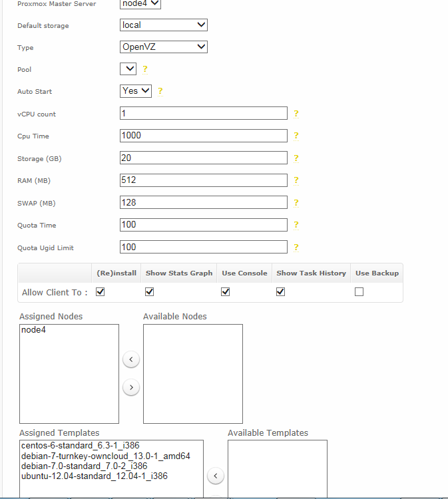Click the help icon beside SWAP (MB)
The height and width of the screenshot is (499, 448).
pyautogui.click(x=296, y=203)
